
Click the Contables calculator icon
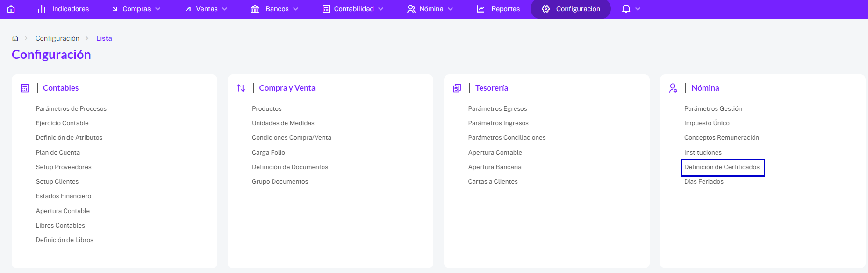click(25, 88)
